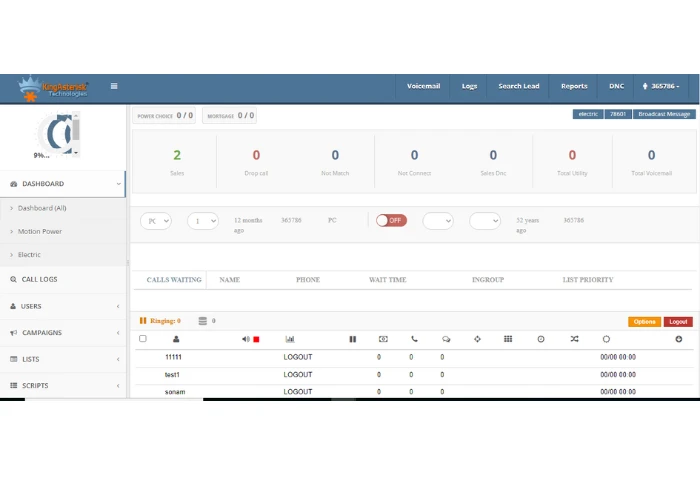
Task: Click the bar chart column icon
Action: [290, 339]
